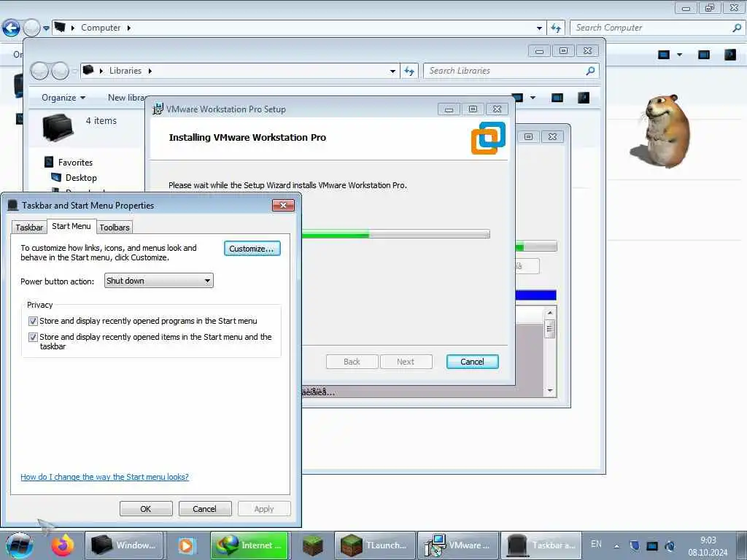Click the EN language indicator
The image size is (747, 560).
596,544
